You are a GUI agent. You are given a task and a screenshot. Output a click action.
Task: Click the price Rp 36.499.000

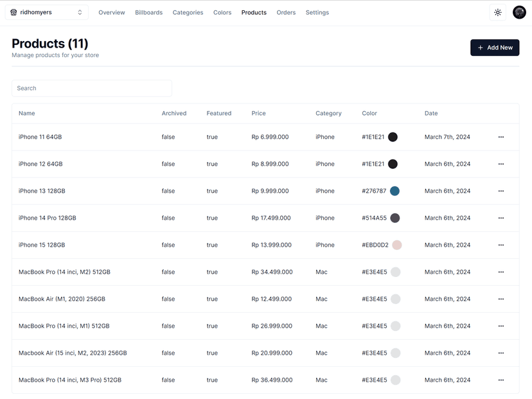pos(272,380)
